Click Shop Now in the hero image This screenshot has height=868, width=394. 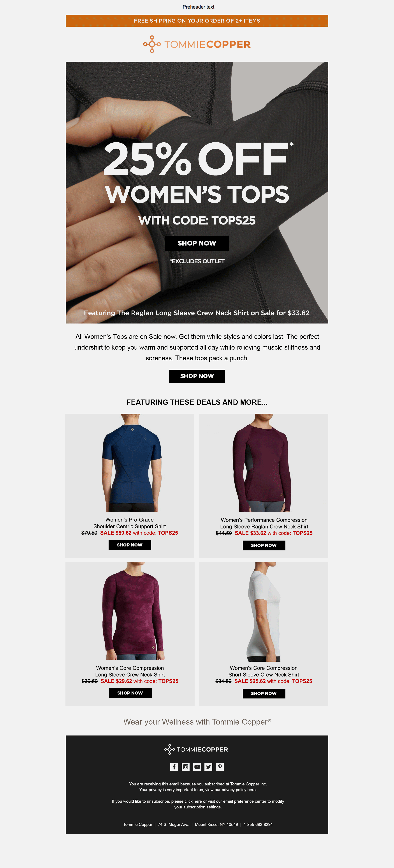[197, 243]
